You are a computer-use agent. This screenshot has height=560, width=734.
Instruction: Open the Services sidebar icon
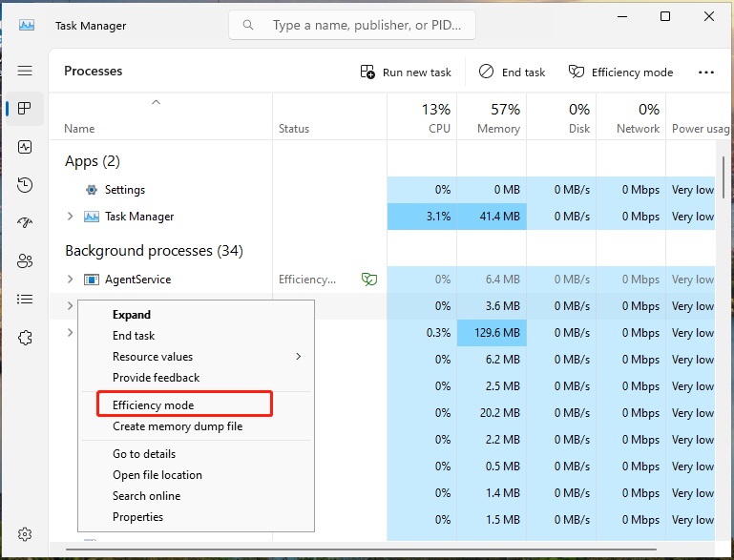click(25, 337)
